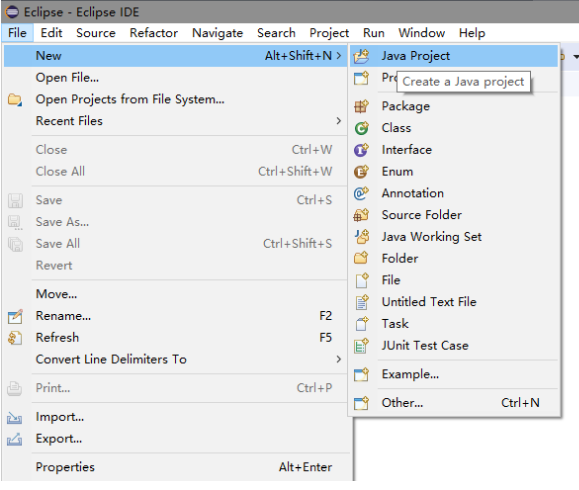The image size is (579, 490).
Task: Select Untitled Text File entry
Action: [454, 302]
